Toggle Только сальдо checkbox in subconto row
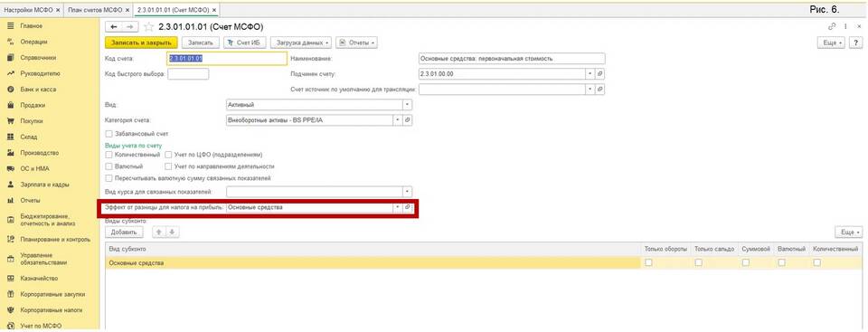868x332 pixels. click(699, 262)
